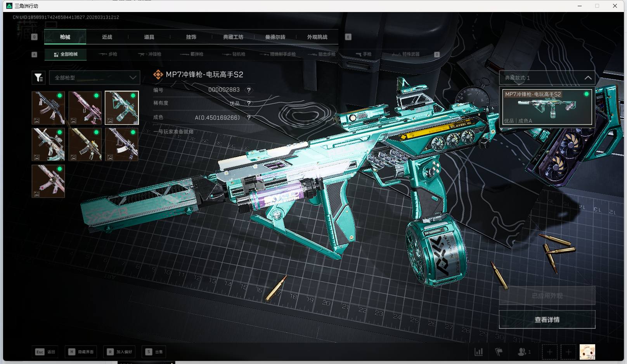Toggle 加入偏好 to add to favorites

coord(120,352)
